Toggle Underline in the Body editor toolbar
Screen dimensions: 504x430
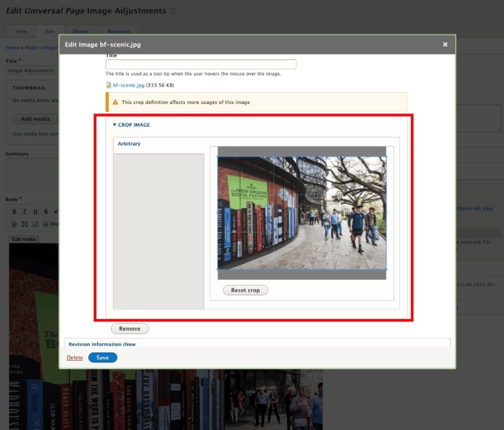pos(35,212)
